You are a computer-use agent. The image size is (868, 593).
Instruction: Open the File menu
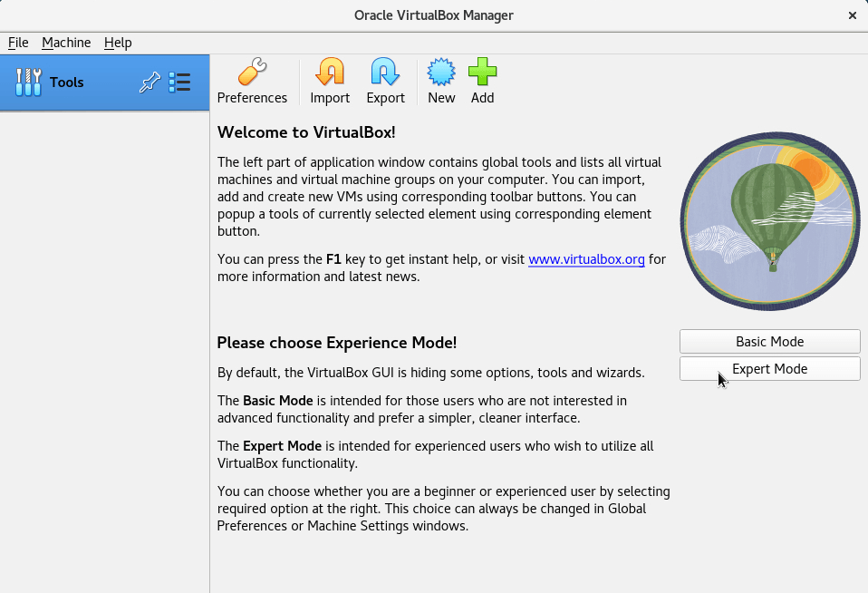[18, 43]
